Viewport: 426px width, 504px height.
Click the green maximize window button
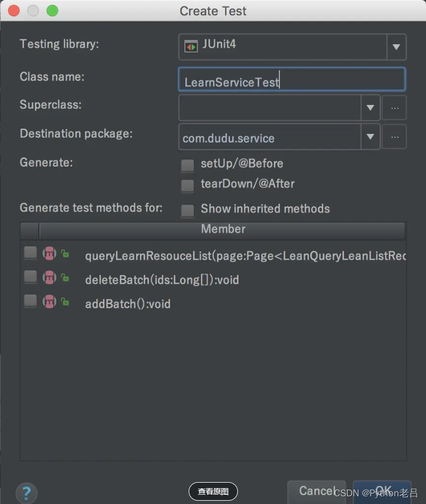point(52,10)
